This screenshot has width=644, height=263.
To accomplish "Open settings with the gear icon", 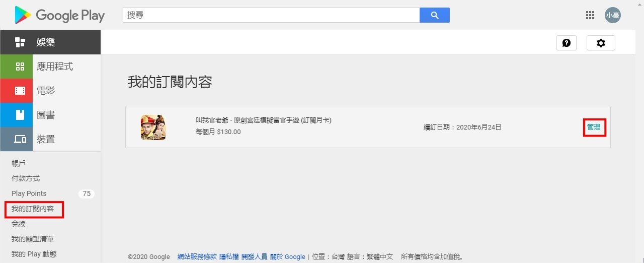I will tap(600, 43).
